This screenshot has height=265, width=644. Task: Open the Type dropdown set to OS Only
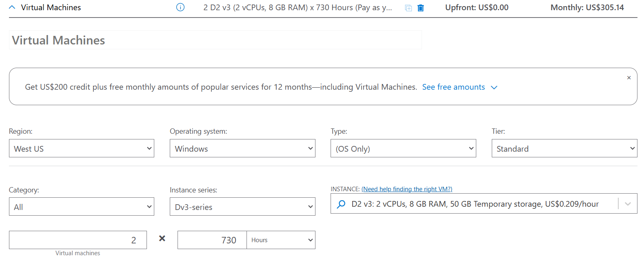pyautogui.click(x=403, y=148)
